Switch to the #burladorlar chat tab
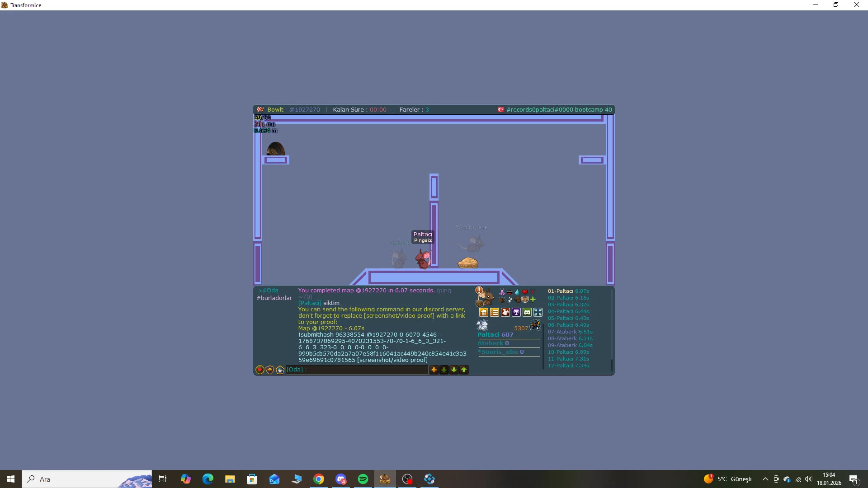The image size is (868, 488). [x=274, y=298]
